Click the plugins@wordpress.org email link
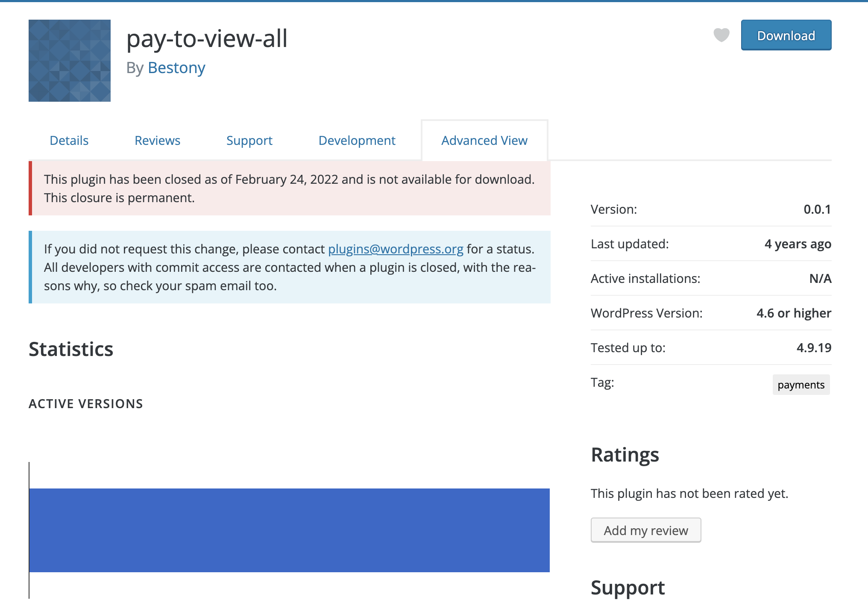868x606 pixels. pyautogui.click(x=396, y=249)
